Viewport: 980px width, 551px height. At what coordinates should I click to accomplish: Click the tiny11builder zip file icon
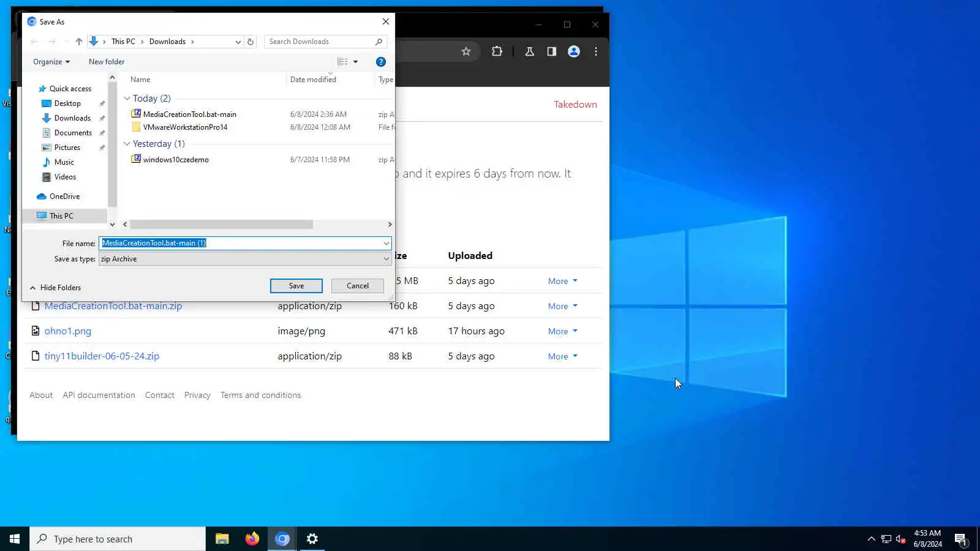point(36,356)
